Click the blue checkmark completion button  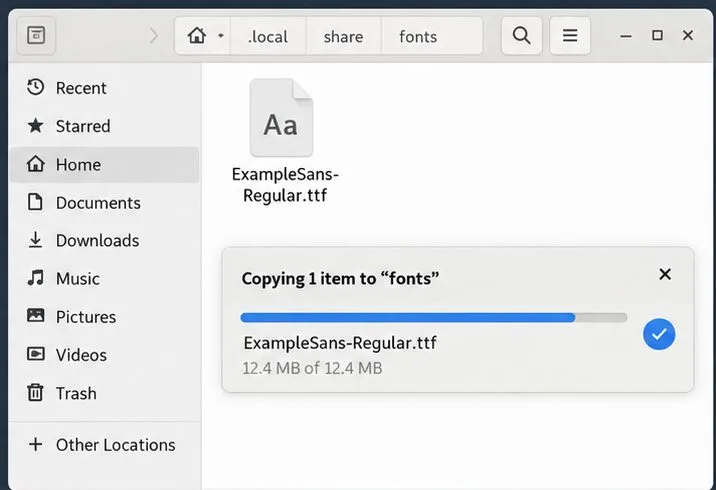(659, 334)
